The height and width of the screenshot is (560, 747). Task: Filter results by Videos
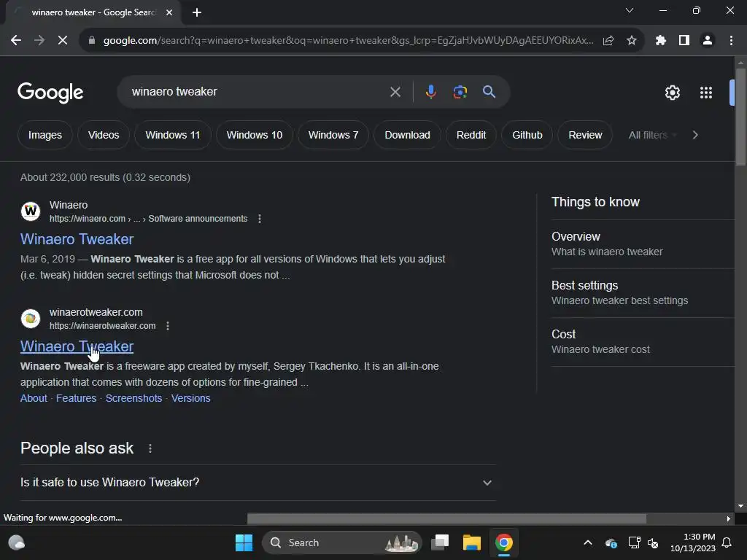pyautogui.click(x=104, y=135)
